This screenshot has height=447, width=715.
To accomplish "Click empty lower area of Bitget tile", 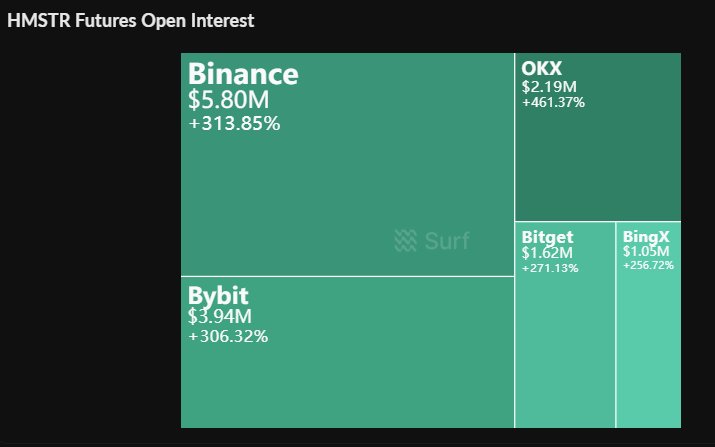I will (x=565, y=360).
